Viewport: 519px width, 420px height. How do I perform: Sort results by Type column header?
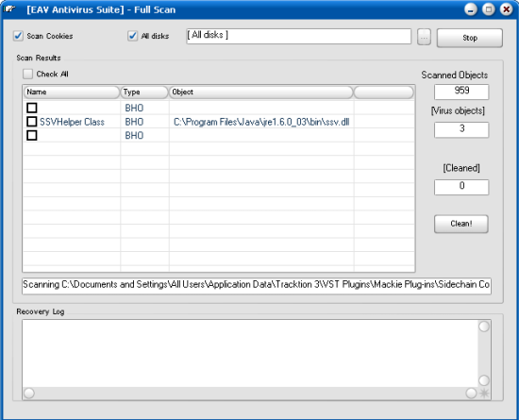tap(144, 92)
